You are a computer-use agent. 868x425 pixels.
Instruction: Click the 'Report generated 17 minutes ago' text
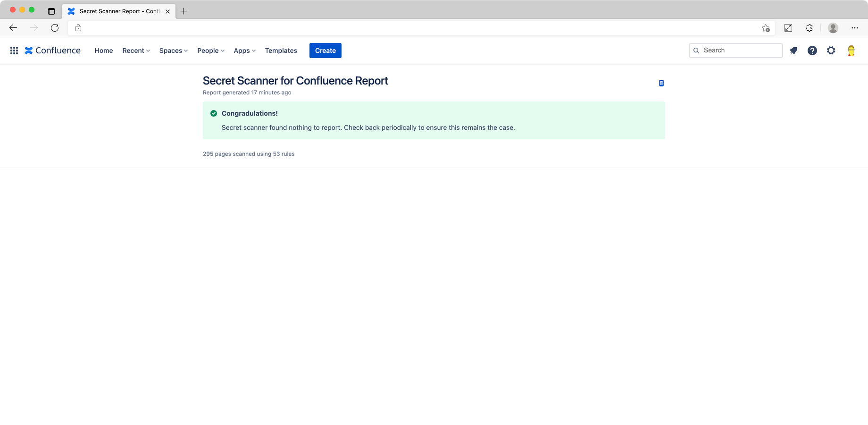247,93
